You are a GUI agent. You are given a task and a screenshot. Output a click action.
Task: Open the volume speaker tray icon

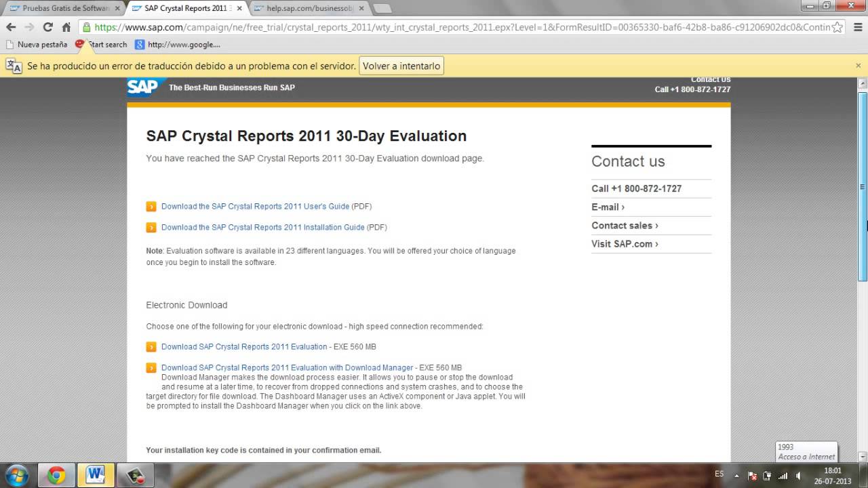799,476
